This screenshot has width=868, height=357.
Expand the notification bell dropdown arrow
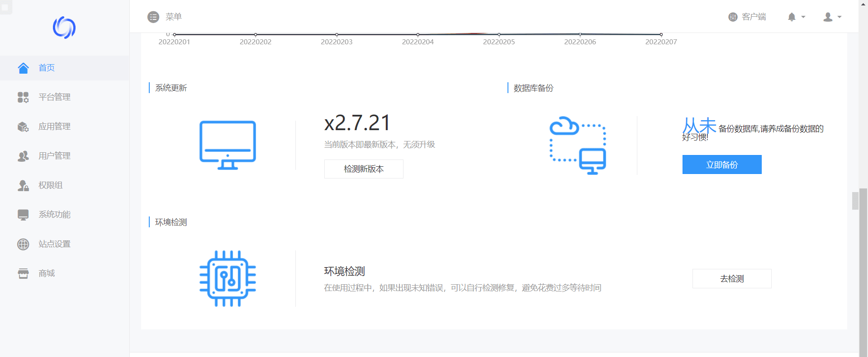click(803, 17)
